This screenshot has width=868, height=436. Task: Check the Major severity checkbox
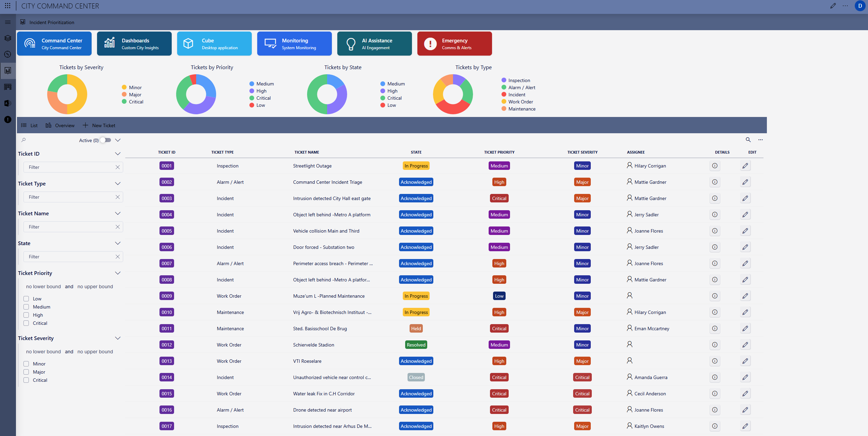point(26,372)
